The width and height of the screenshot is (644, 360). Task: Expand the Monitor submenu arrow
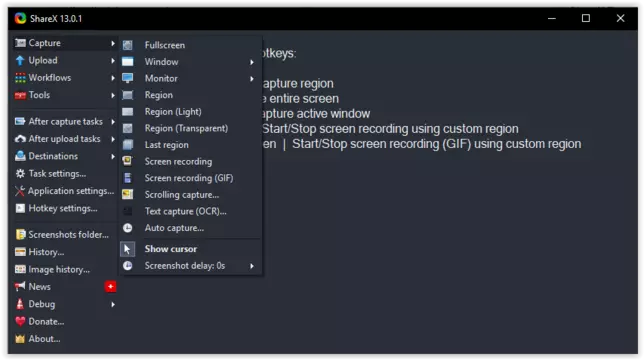coord(252,78)
